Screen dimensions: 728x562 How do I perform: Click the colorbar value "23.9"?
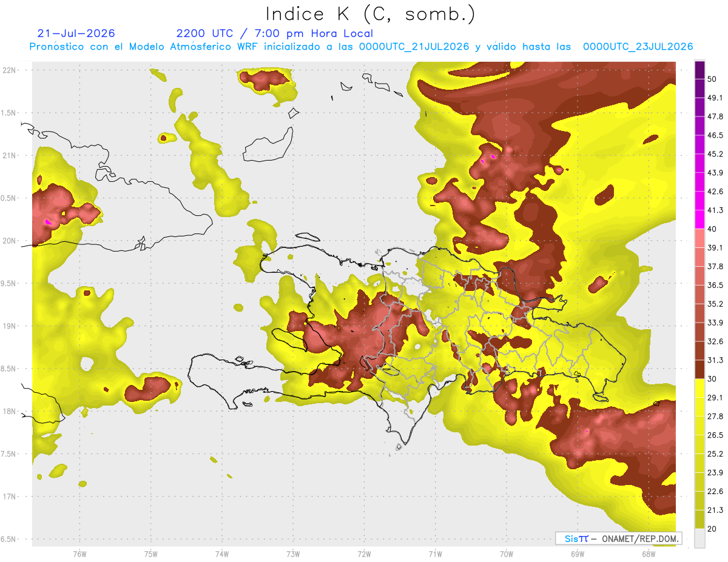[x=715, y=473]
